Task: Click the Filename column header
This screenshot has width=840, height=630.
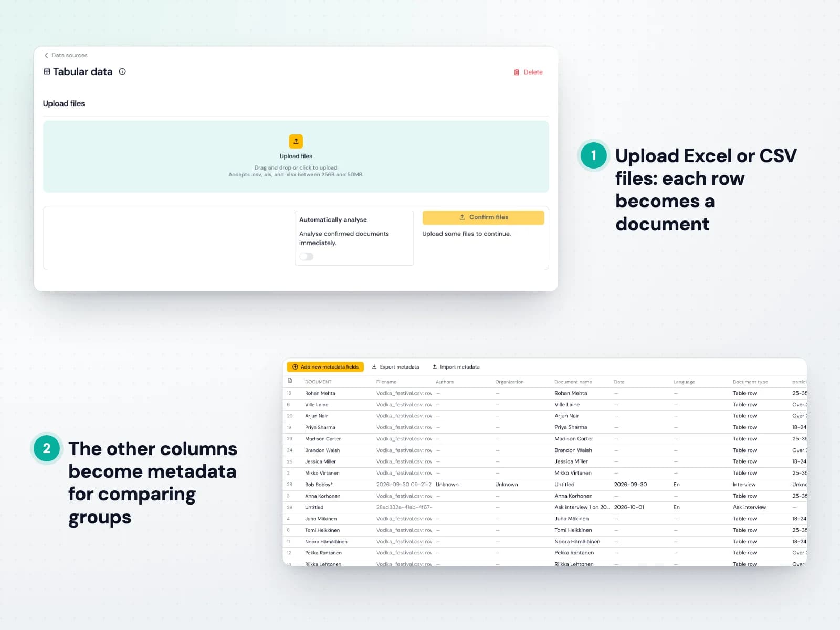Action: 386,382
